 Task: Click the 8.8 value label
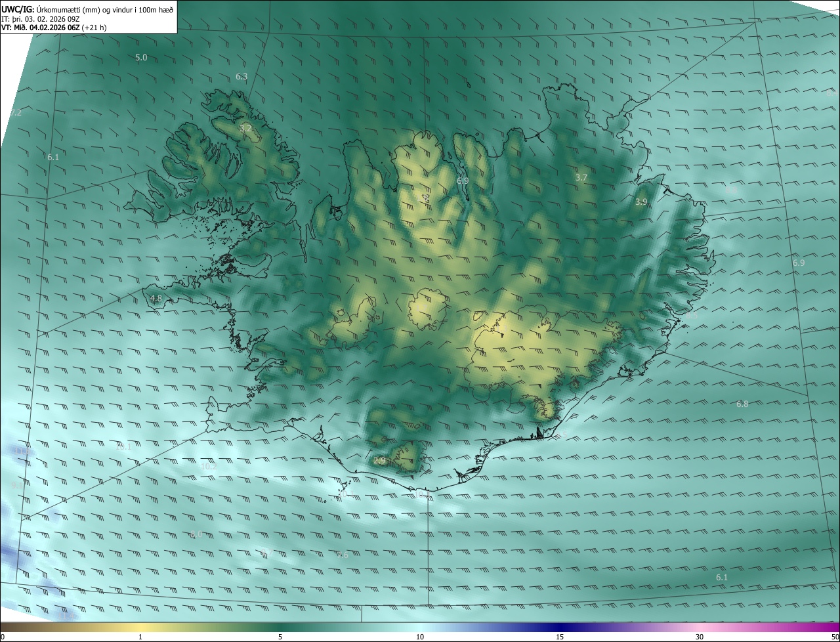[x=731, y=190]
